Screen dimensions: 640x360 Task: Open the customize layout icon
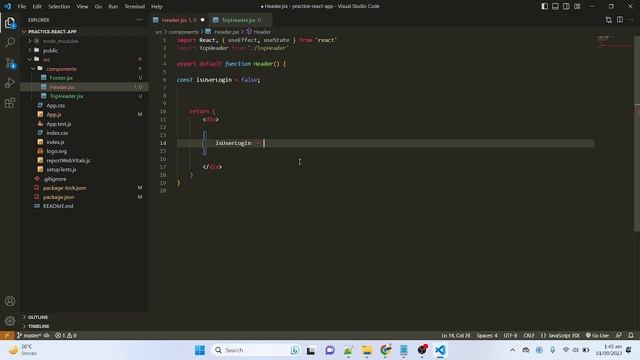tap(577, 7)
